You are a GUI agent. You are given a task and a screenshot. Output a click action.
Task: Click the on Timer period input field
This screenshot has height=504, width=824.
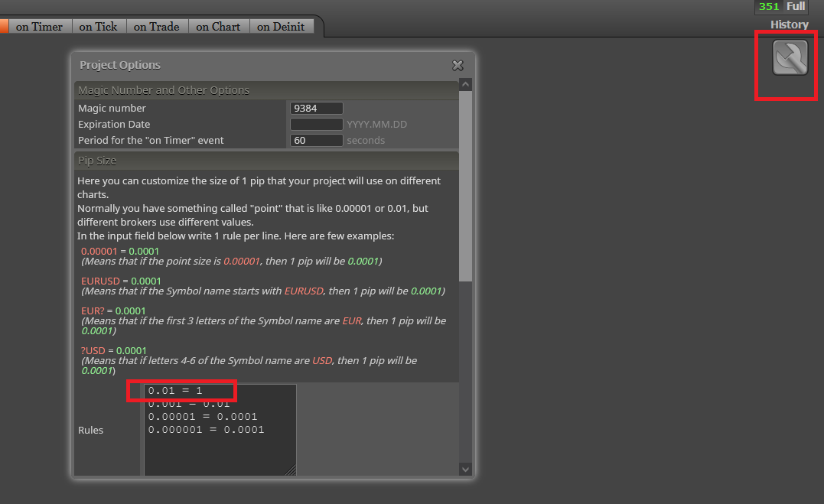point(316,140)
